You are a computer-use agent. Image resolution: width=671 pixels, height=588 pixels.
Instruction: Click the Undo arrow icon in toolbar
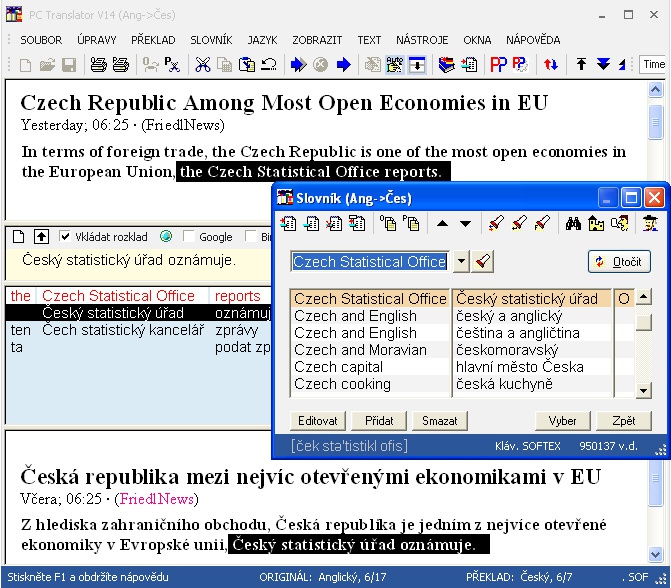point(269,65)
